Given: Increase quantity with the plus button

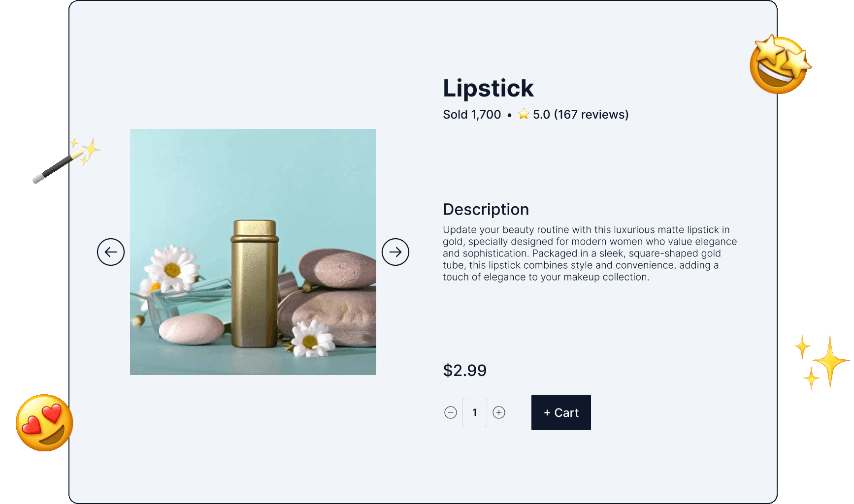Looking at the screenshot, I should coord(499,412).
